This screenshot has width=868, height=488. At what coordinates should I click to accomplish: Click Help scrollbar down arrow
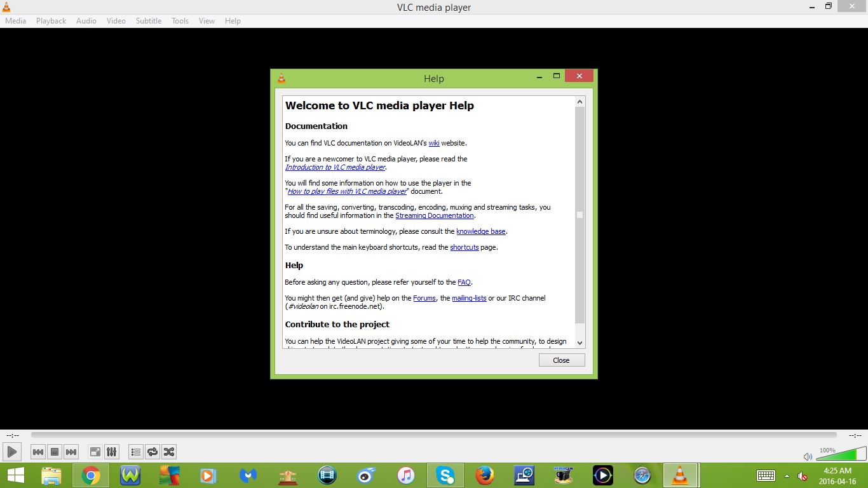pos(580,342)
